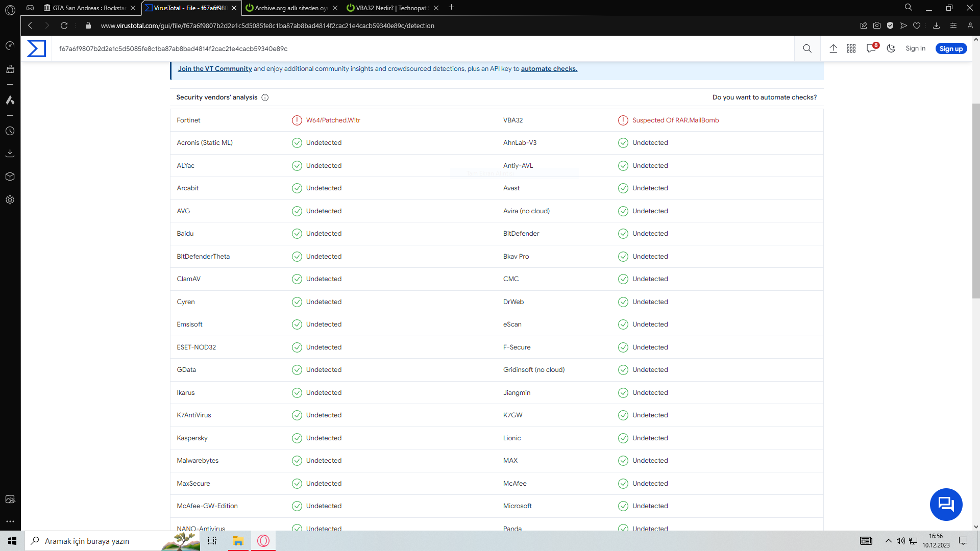Click the Sign up button
Viewport: 980px width, 551px height.
pos(951,48)
